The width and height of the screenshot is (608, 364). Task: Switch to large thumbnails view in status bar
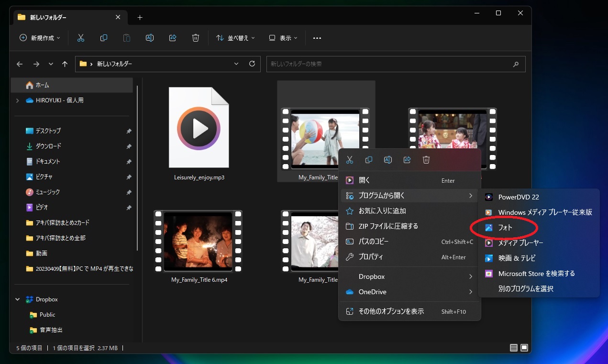click(524, 348)
